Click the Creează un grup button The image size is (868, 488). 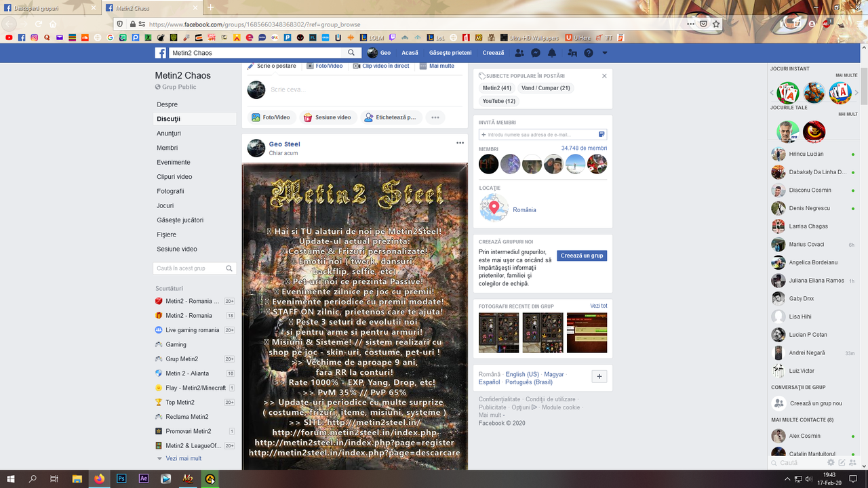582,256
